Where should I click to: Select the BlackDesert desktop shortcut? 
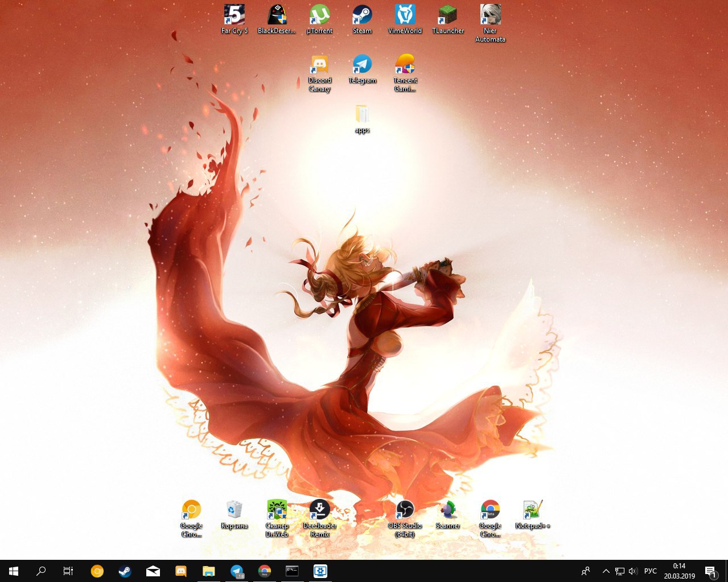(x=277, y=19)
